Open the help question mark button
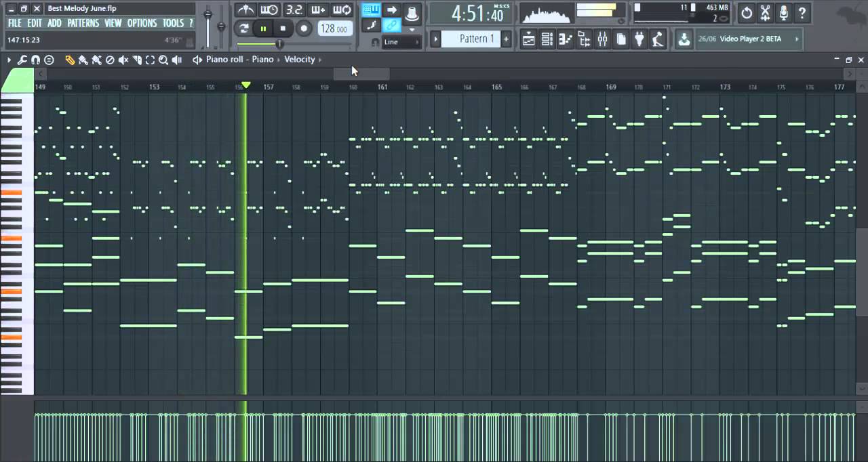Viewport: 868px width, 462px height. 802,12
